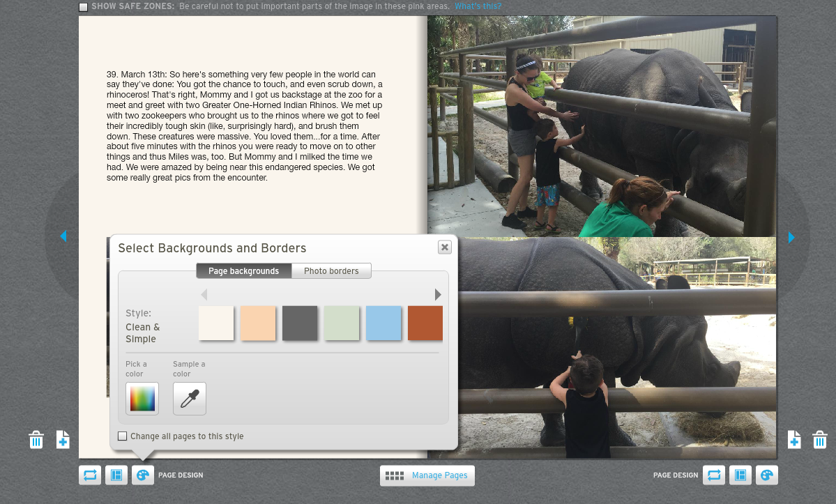Screen dimensions: 836x504
Task: Open the What's this? link
Action: tap(478, 6)
